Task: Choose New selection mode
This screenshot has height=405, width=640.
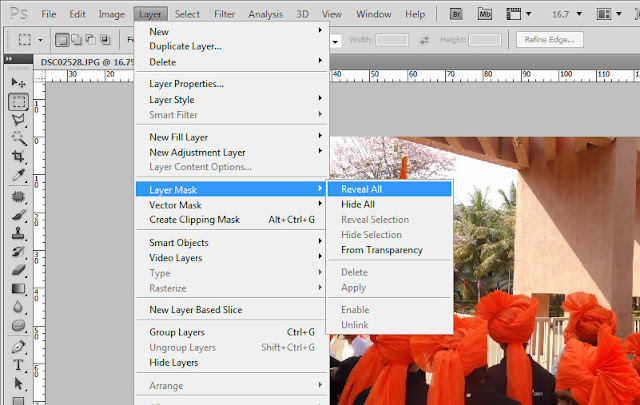Action: (62, 40)
